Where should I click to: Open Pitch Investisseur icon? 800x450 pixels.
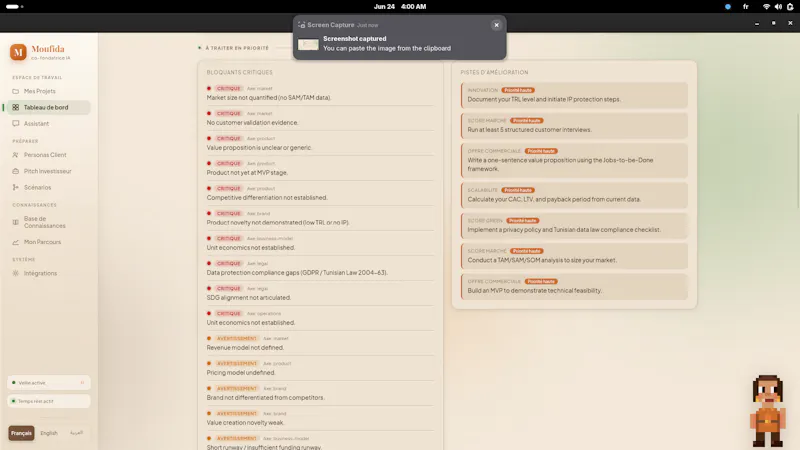15,171
